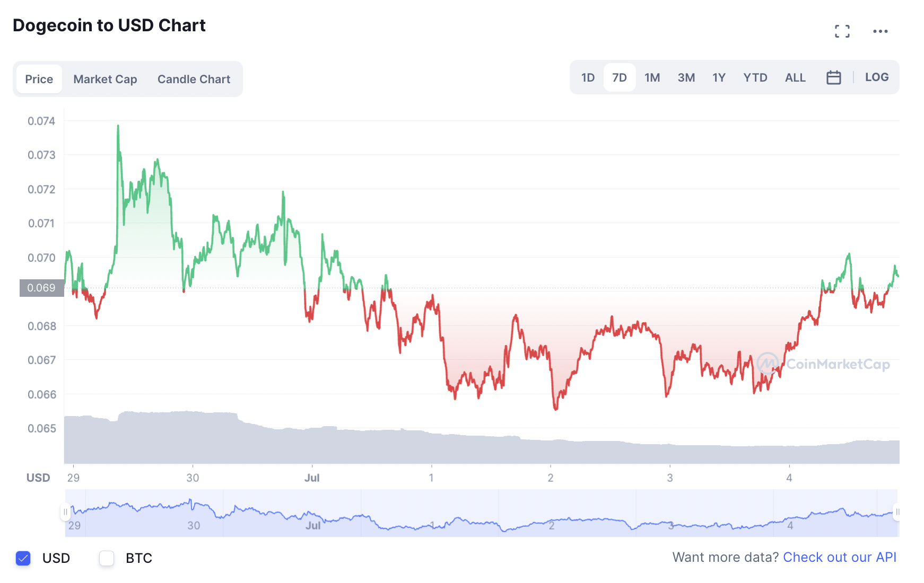Toggle LOG scale on the chart
924x583 pixels.
pos(876,77)
